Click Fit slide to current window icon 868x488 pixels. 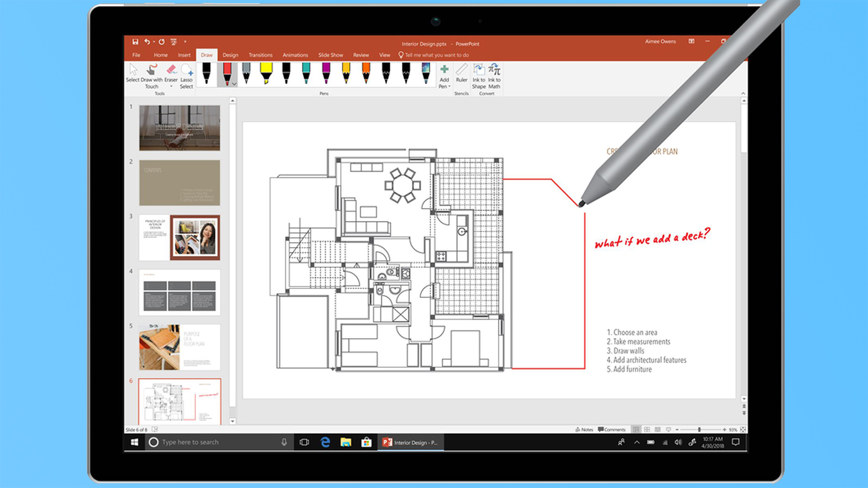pos(743,429)
